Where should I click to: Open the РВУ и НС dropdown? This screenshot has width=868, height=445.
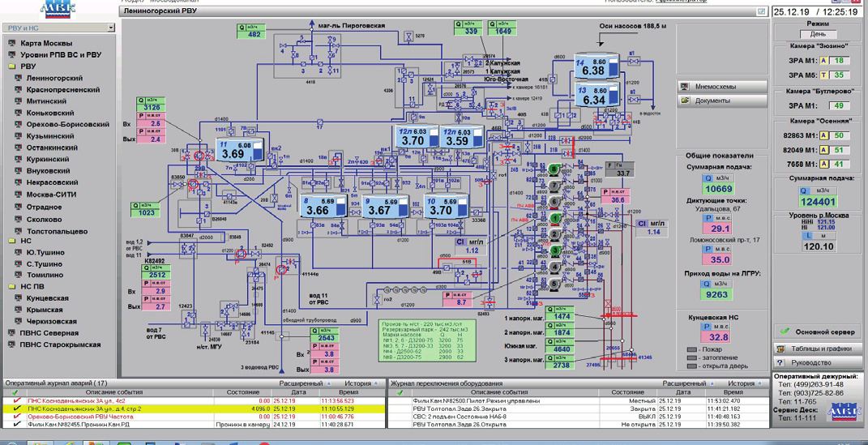tap(111, 28)
